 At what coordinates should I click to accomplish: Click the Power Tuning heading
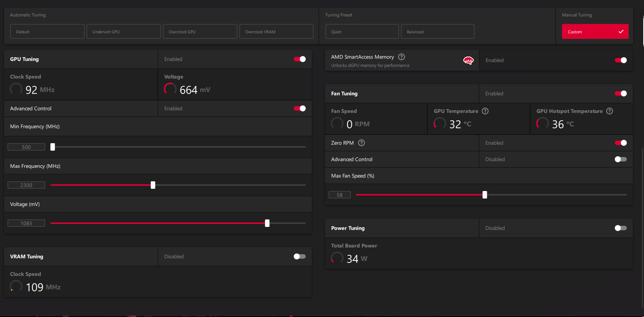[x=348, y=228]
